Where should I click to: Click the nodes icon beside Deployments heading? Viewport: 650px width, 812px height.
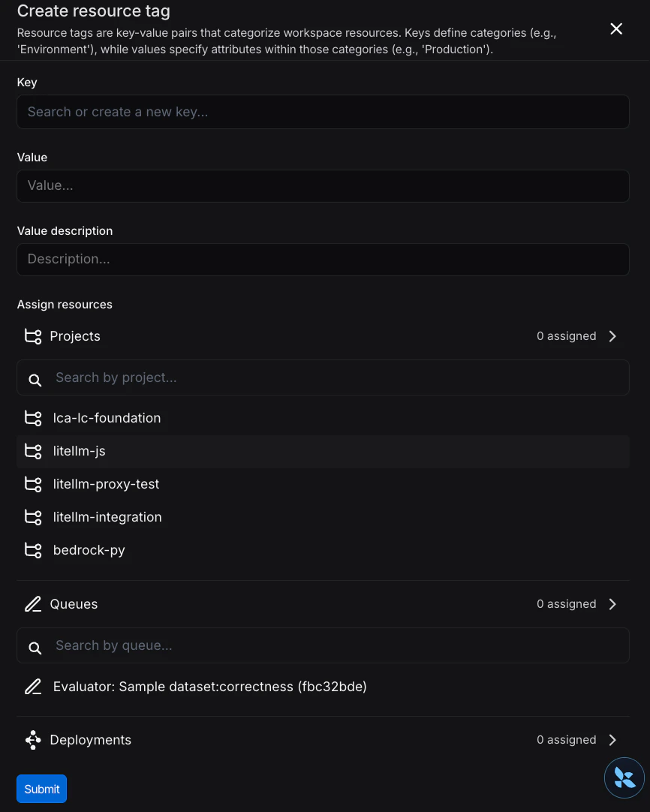click(33, 740)
